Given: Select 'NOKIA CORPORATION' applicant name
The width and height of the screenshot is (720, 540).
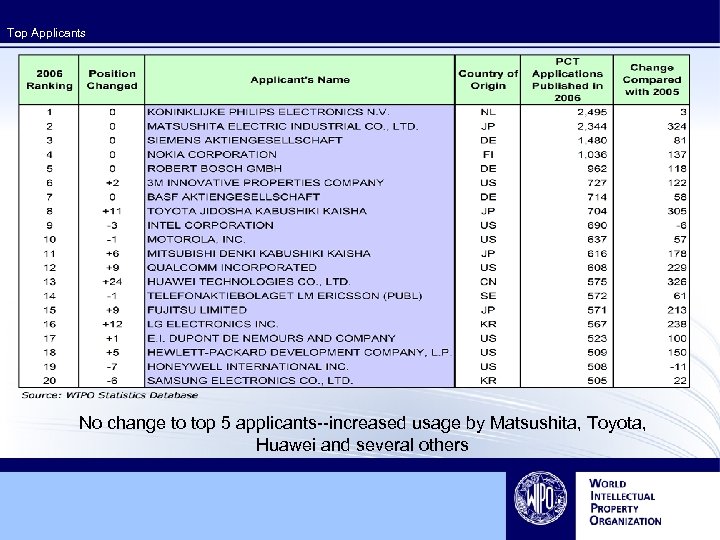Looking at the screenshot, I should pos(212,155).
